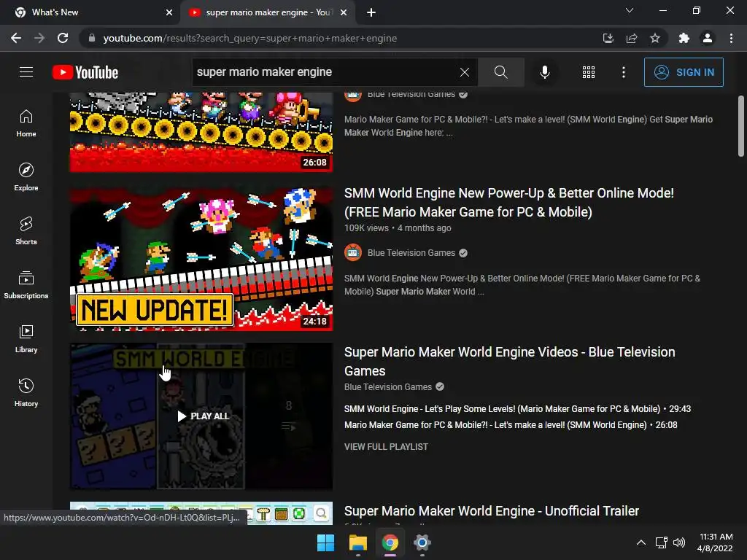Image resolution: width=747 pixels, height=560 pixels.
Task: Open Library in the sidebar
Action: pyautogui.click(x=26, y=338)
